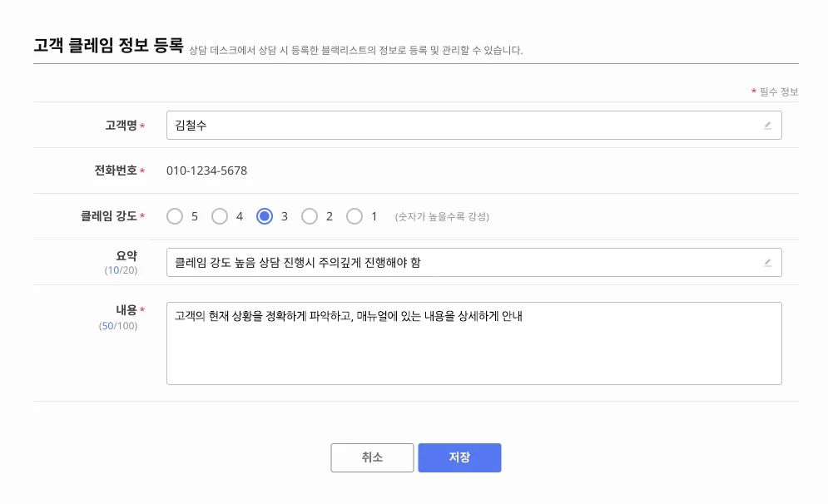The width and height of the screenshot is (828, 504).
Task: Click the 취소 cancel button
Action: (x=372, y=457)
